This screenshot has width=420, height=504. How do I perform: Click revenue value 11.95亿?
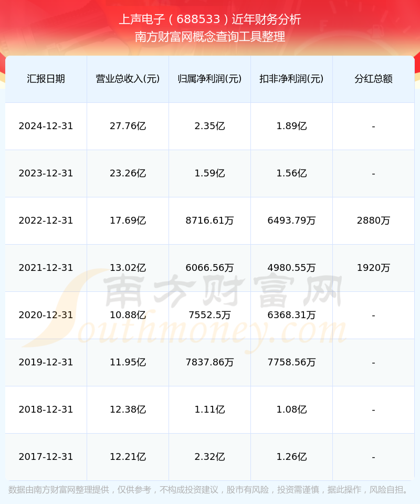128,362
